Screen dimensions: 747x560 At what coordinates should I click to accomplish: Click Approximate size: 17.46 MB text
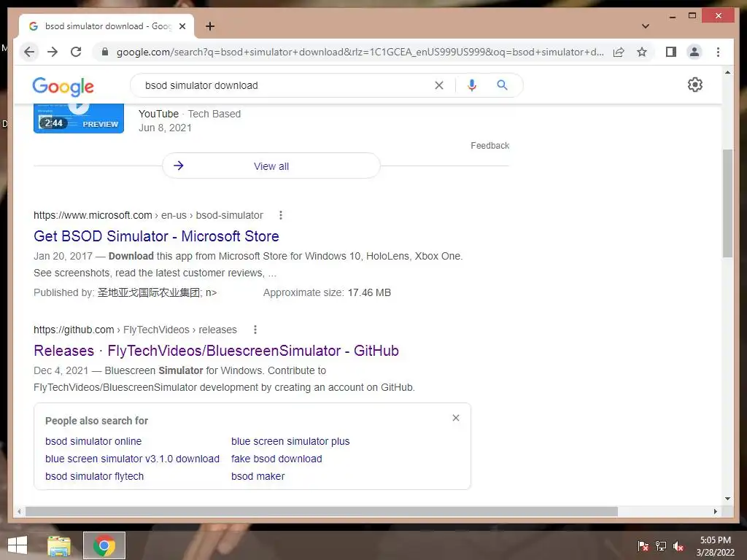coord(327,292)
